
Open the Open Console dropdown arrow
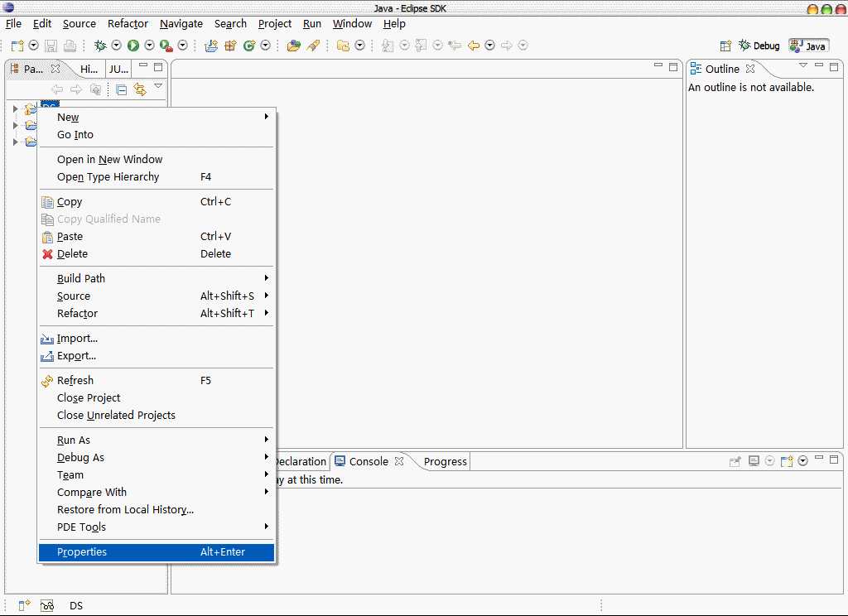coord(803,461)
